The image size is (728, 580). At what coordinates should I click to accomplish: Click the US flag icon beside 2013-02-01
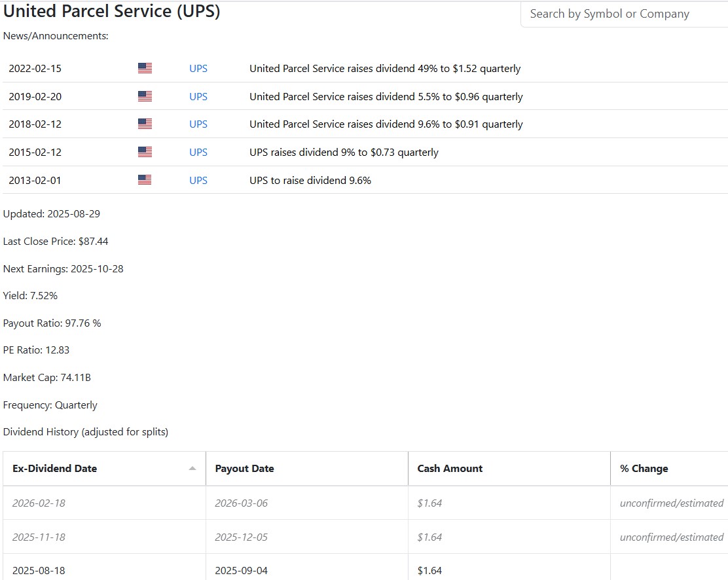145,180
